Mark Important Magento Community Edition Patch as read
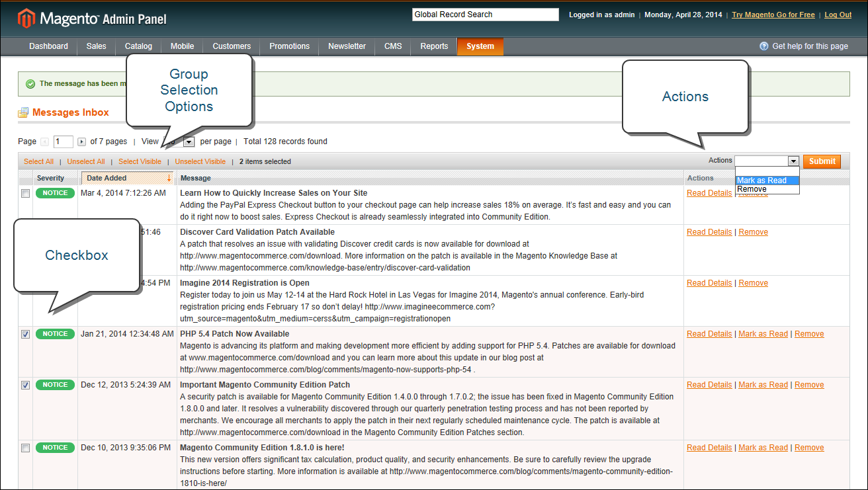Screen dimensions: 868x490 [763, 385]
